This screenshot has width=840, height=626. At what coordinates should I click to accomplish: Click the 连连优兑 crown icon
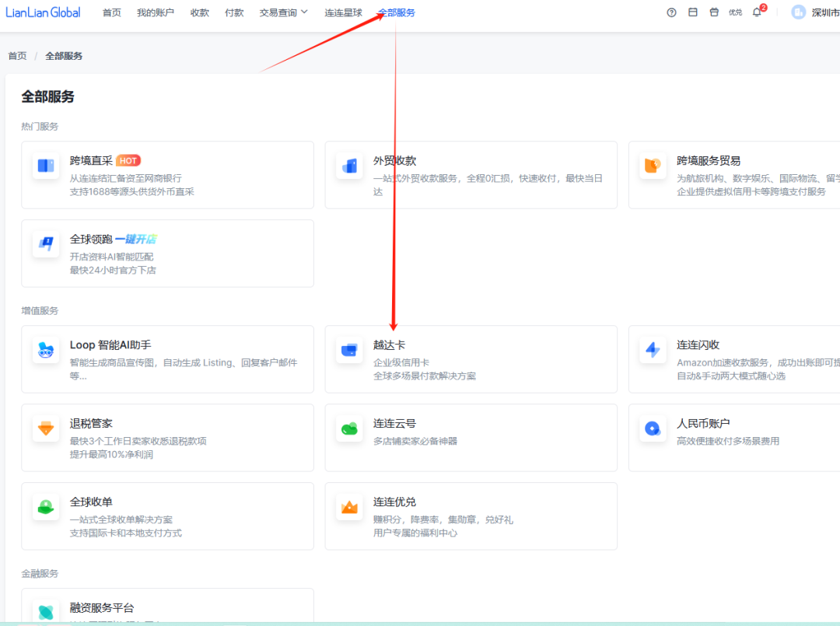(x=349, y=507)
